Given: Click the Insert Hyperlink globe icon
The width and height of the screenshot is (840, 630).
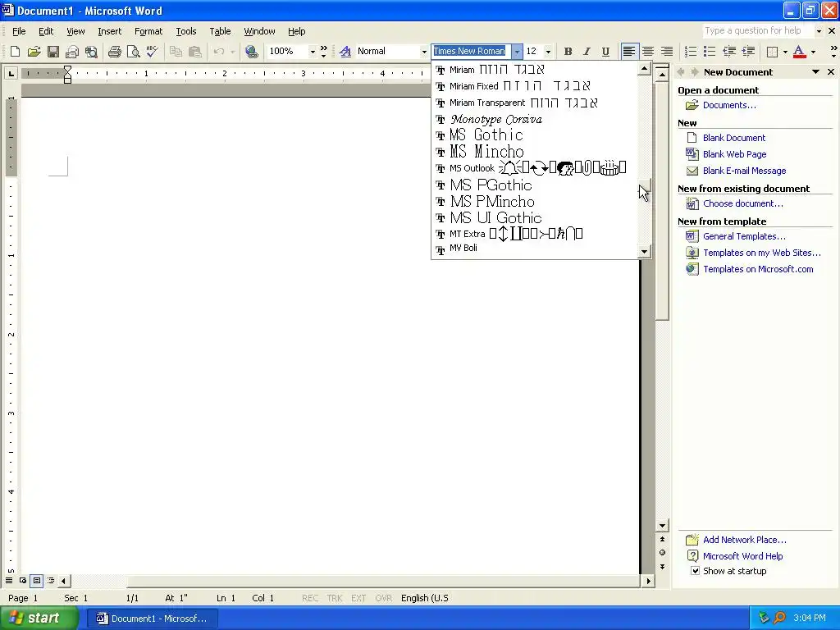Looking at the screenshot, I should pos(251,52).
